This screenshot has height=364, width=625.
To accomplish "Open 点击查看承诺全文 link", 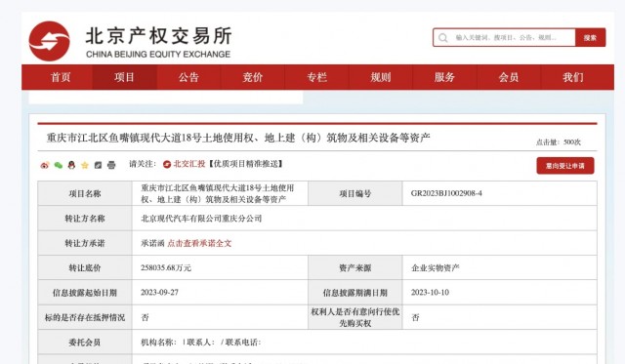I will [199, 243].
